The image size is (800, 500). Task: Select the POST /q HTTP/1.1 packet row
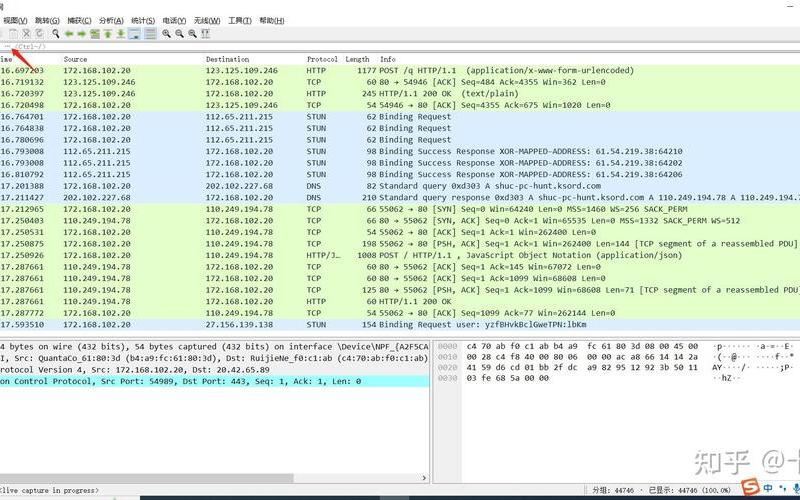(x=400, y=70)
